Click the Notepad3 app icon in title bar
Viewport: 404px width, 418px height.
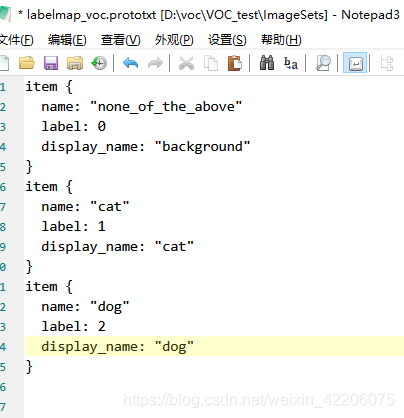5,14
